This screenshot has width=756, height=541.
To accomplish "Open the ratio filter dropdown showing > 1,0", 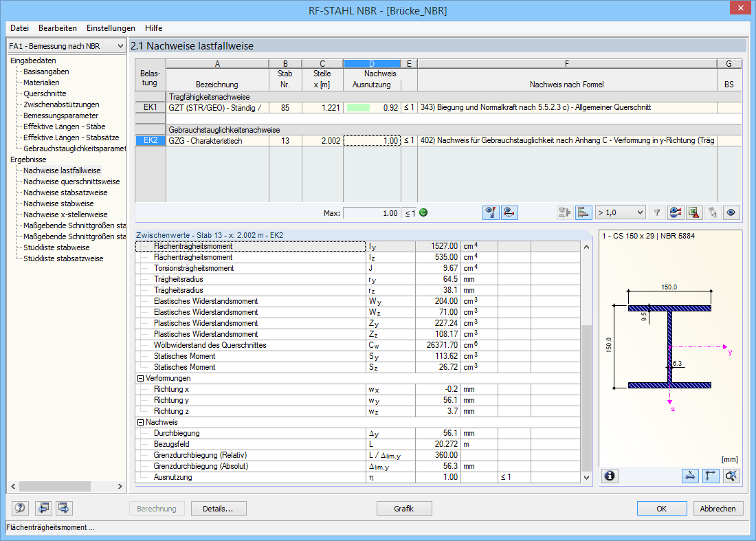I will pos(620,212).
